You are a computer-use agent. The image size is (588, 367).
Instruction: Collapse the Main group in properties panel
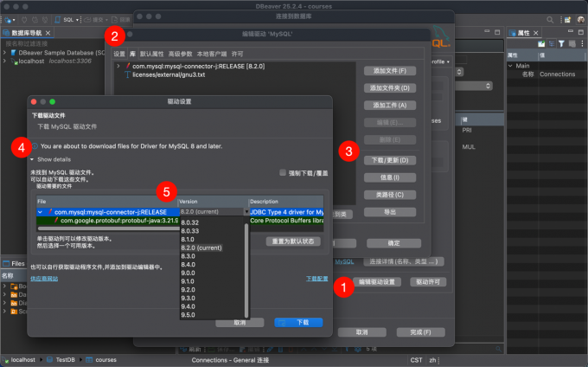510,66
